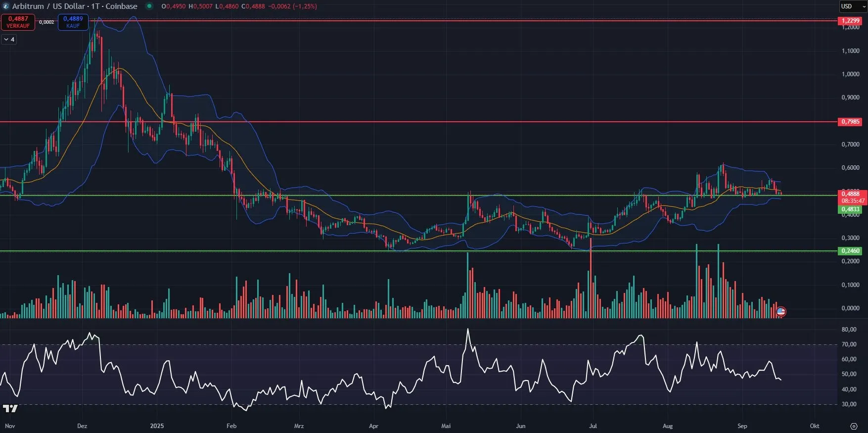
Task: Click the high value H0,5007
Action: [201, 6]
